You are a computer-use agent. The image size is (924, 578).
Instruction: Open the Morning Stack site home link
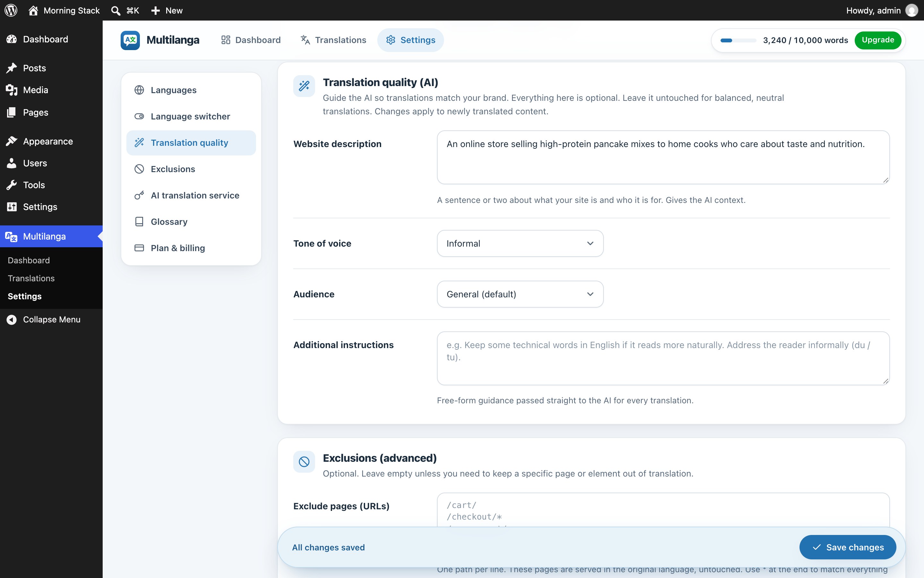64,10
